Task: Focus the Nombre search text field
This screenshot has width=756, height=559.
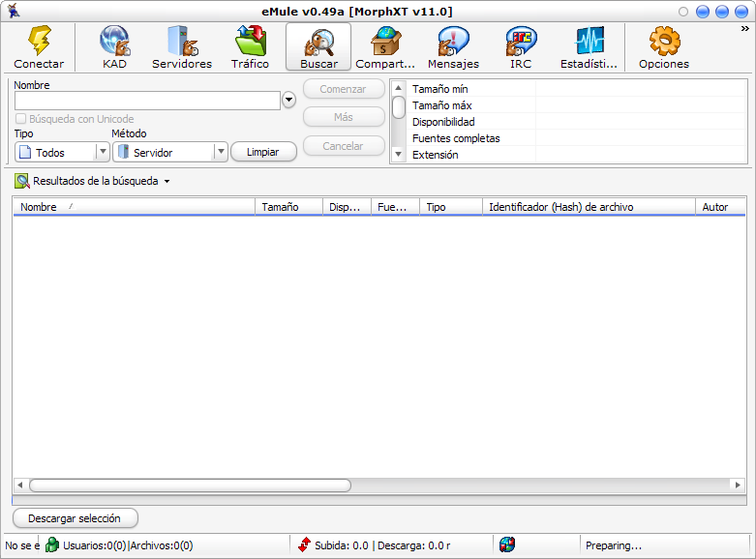Action: click(x=146, y=101)
